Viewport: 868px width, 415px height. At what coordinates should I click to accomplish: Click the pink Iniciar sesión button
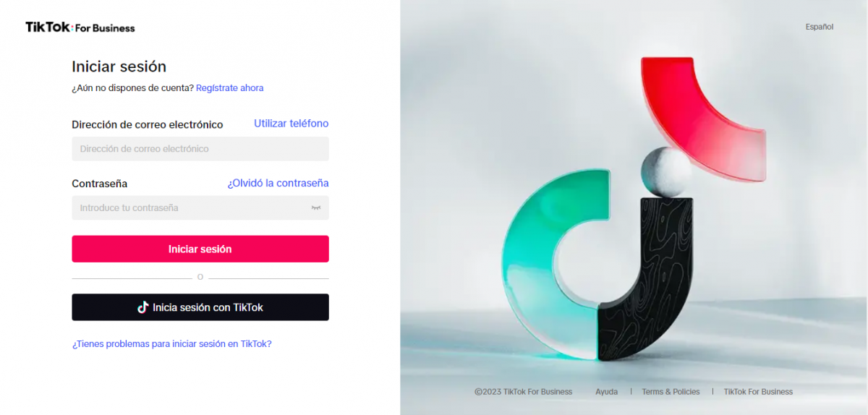(x=200, y=249)
